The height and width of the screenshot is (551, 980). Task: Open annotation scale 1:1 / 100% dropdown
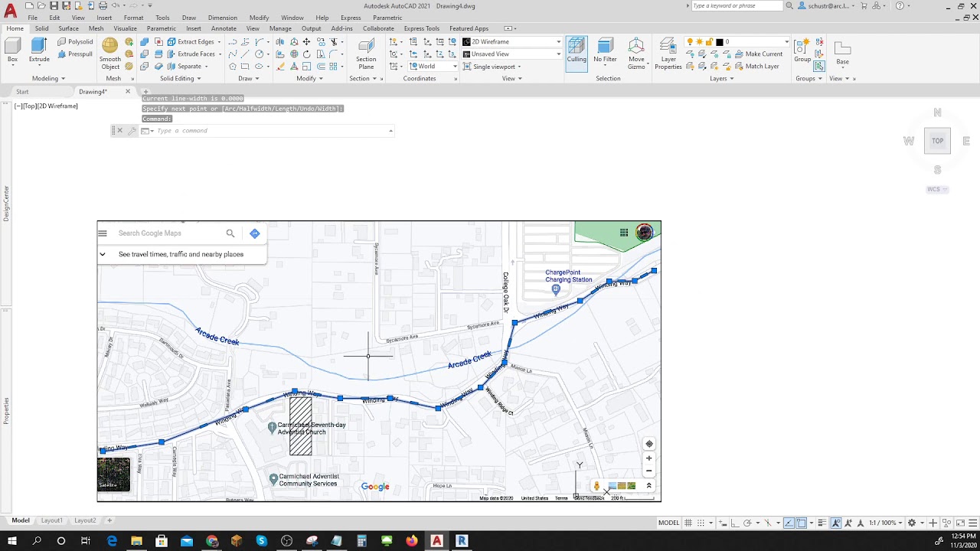coord(886,523)
